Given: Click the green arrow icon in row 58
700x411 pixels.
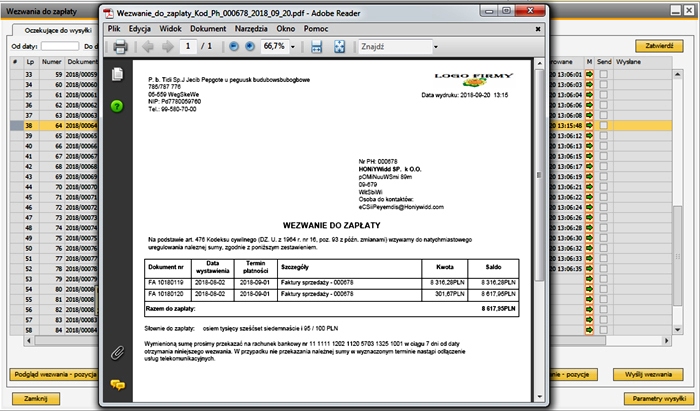Looking at the screenshot, I should tap(589, 330).
